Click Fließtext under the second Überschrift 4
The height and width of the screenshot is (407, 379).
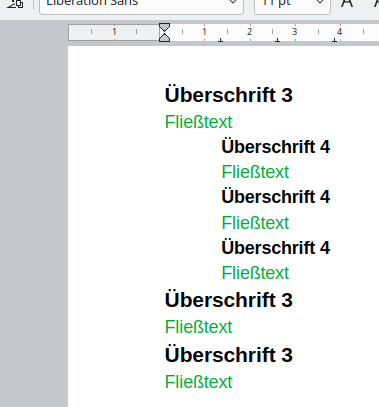255,223
